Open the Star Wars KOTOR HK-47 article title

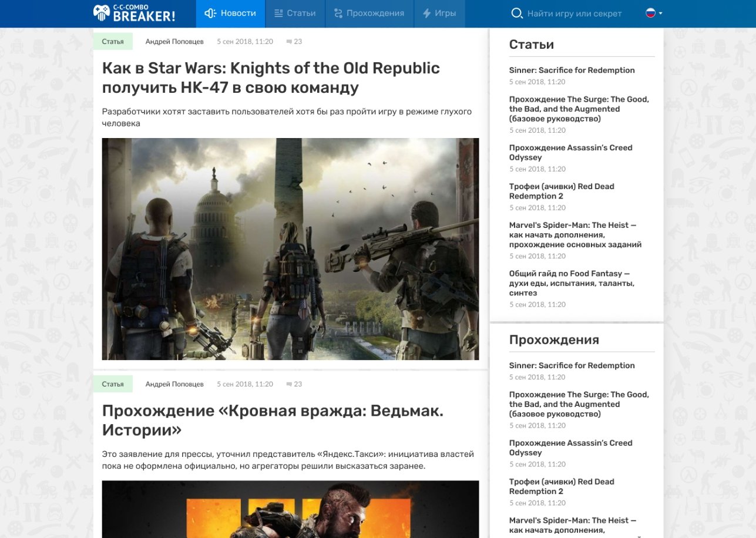271,78
